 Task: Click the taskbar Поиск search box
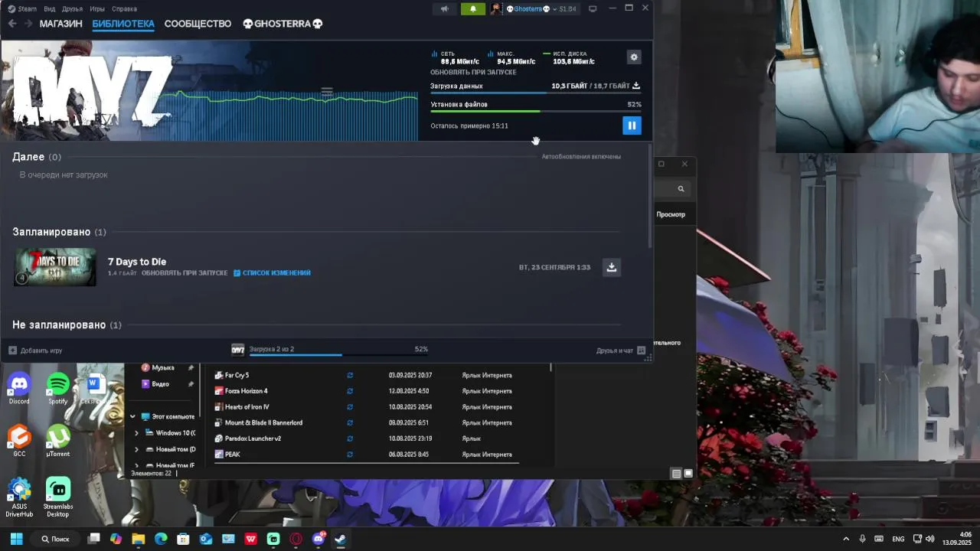click(56, 539)
